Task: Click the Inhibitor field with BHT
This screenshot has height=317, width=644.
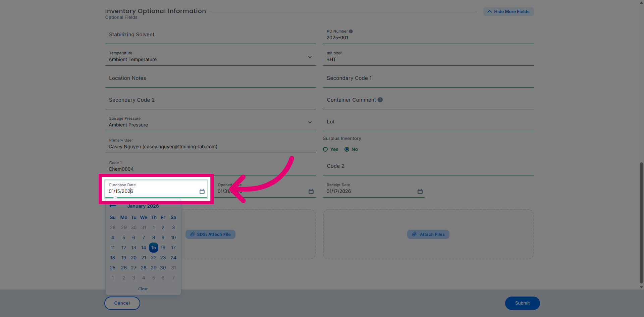Action: click(428, 56)
